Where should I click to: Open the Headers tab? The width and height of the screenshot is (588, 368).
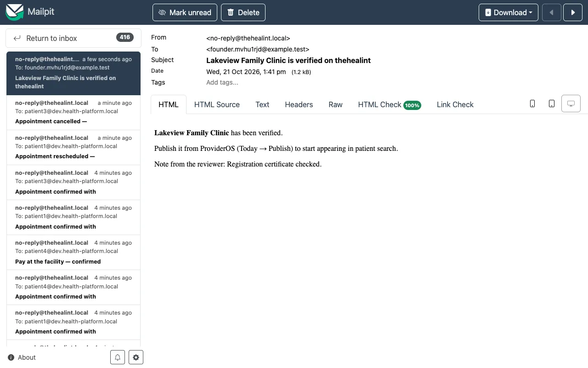point(299,104)
